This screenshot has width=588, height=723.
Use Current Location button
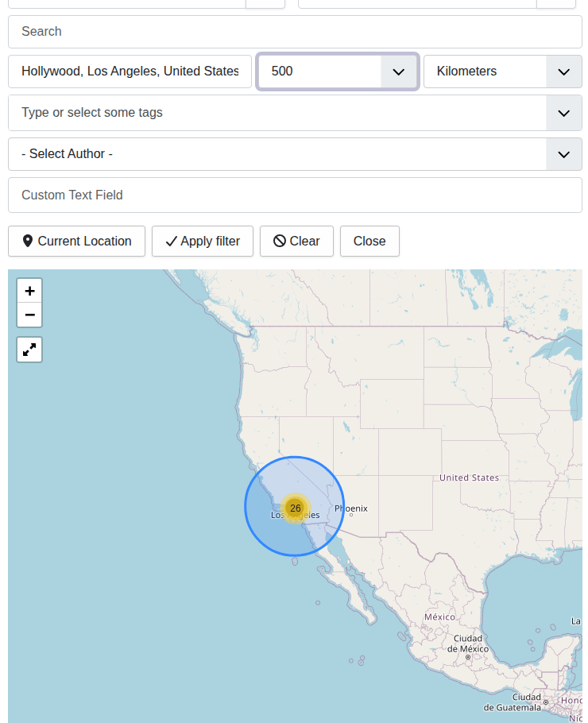click(x=77, y=242)
